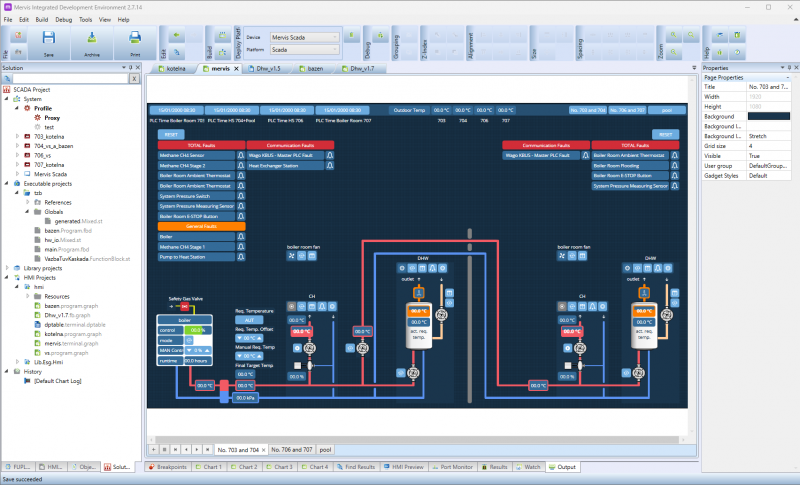Click the pump symbol beside left DHW tank

pos(441,315)
